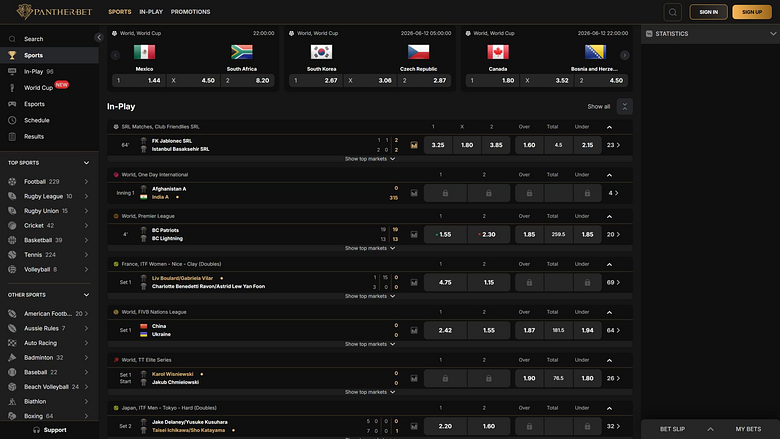Select 3.25 odds for FK Jablonec SRL
The height and width of the screenshot is (439, 780).
(x=438, y=145)
